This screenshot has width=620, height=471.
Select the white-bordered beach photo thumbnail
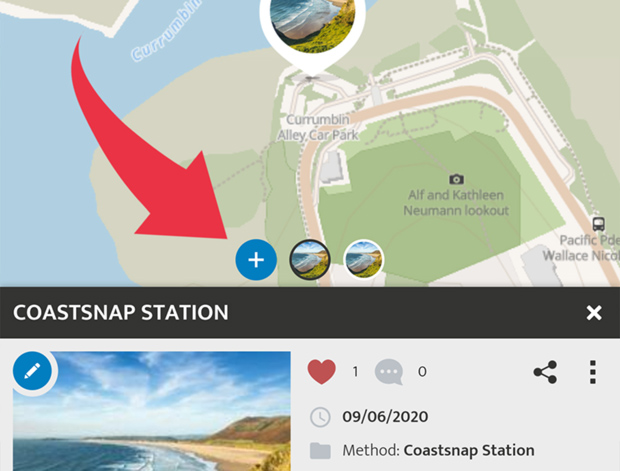tap(363, 260)
